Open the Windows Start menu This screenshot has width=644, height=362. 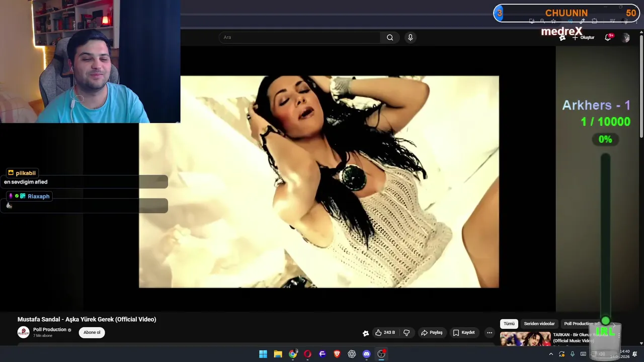263,354
